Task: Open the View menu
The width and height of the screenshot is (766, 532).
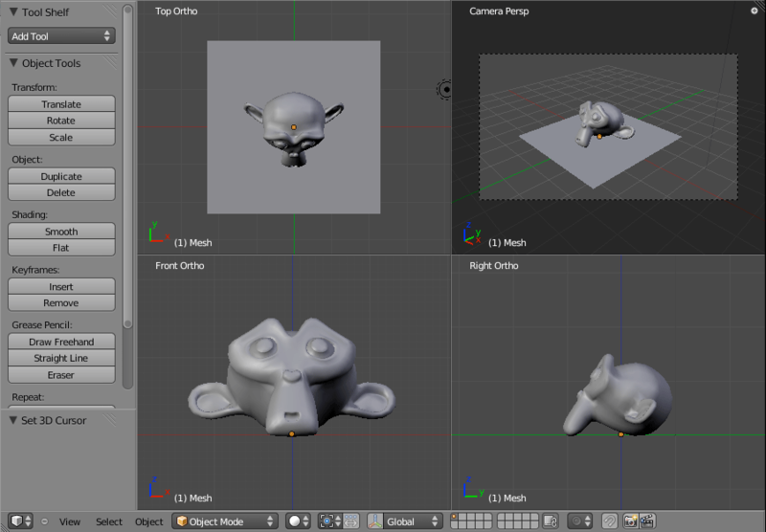Action: click(70, 521)
